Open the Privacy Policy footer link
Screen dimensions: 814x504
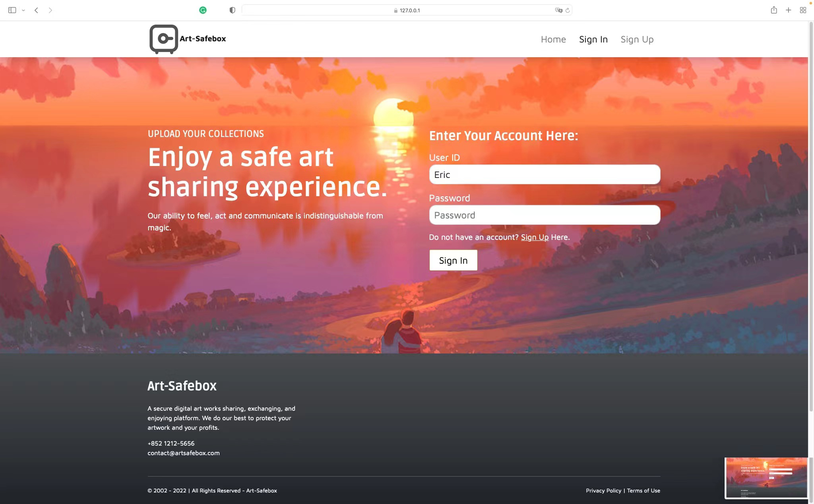(603, 490)
